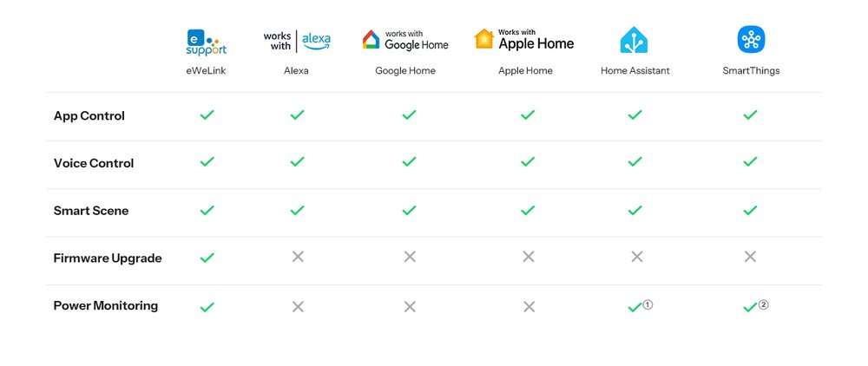
Task: Click eWeLink Power Monitoring green checkmark
Action: 207,307
